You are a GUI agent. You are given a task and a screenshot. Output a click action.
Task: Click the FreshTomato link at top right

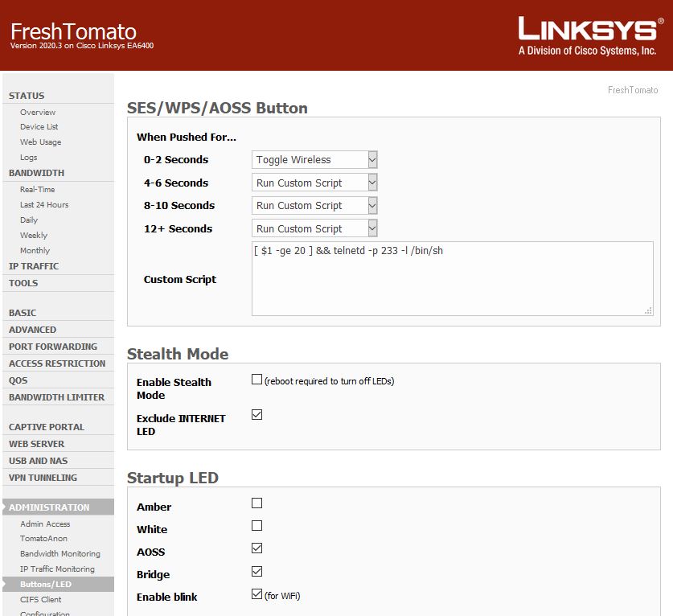pos(633,90)
